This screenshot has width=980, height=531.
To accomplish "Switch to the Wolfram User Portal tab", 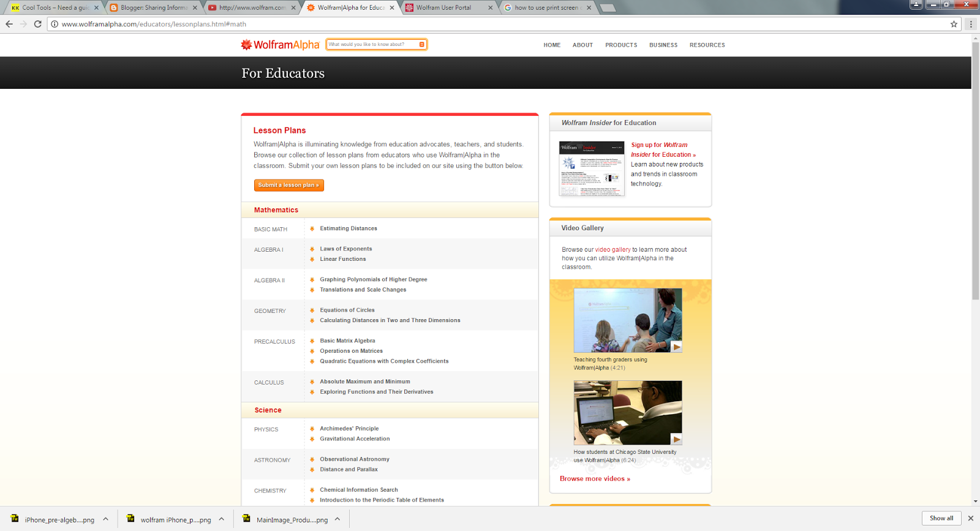I will tap(448, 8).
